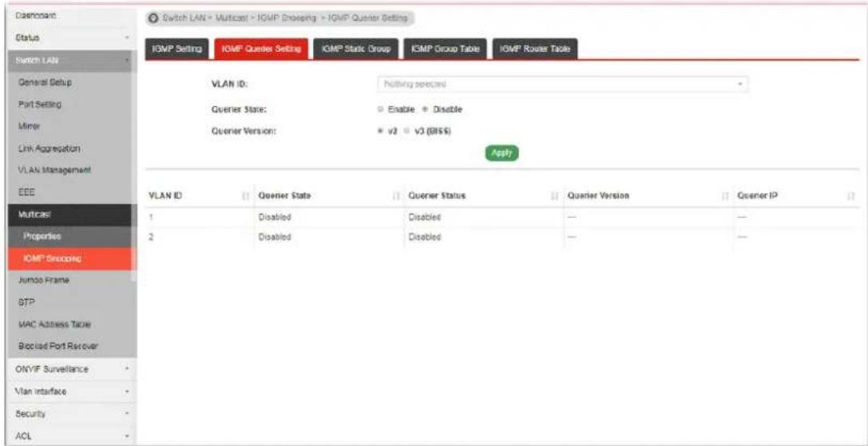Sort by Querier IP column icon

851,196
